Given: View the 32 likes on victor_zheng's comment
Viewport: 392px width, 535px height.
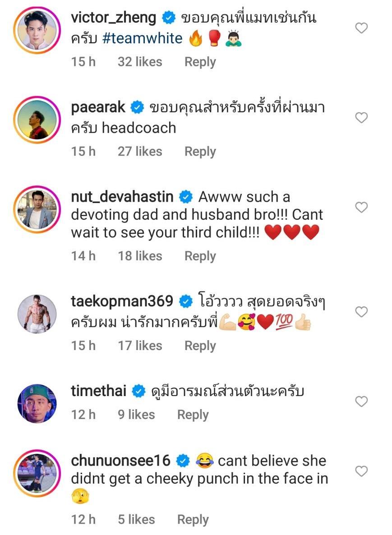Looking at the screenshot, I should pyautogui.click(x=140, y=62).
